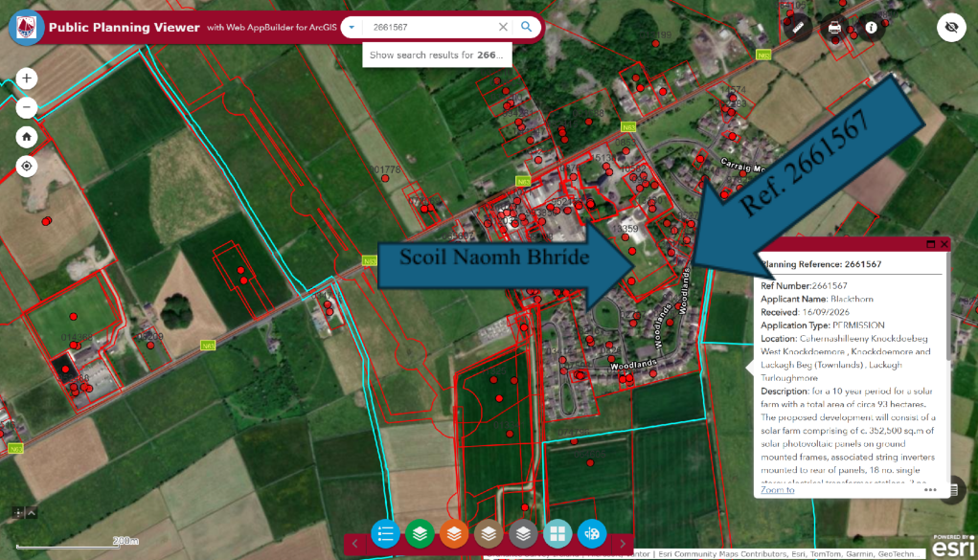The image size is (978, 560).
Task: Open the palette draw widget
Action: (592, 534)
